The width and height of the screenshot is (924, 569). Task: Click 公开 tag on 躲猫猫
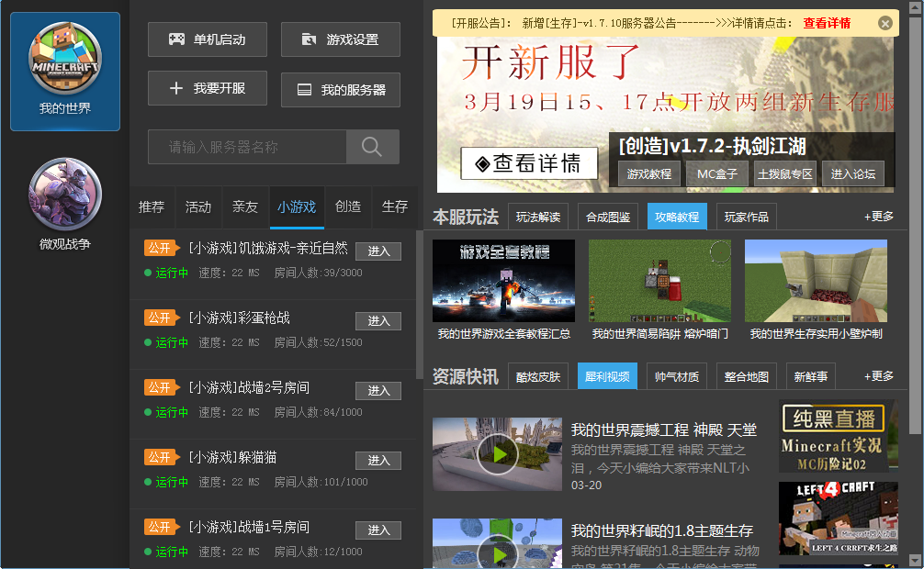(x=161, y=457)
